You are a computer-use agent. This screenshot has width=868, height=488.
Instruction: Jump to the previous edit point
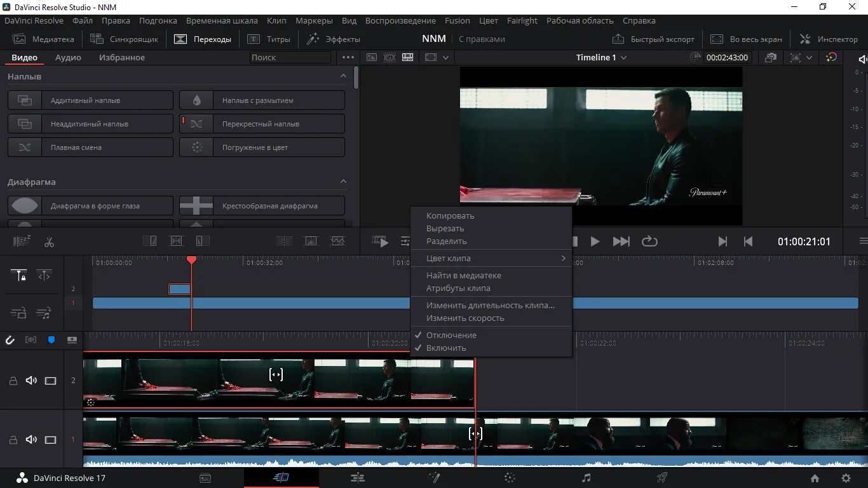click(x=748, y=241)
